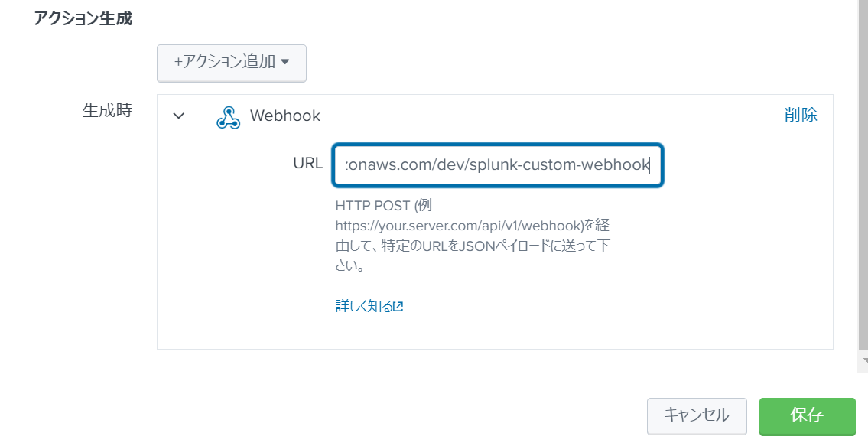
Task: Focus the Webhook URL input field
Action: click(498, 165)
